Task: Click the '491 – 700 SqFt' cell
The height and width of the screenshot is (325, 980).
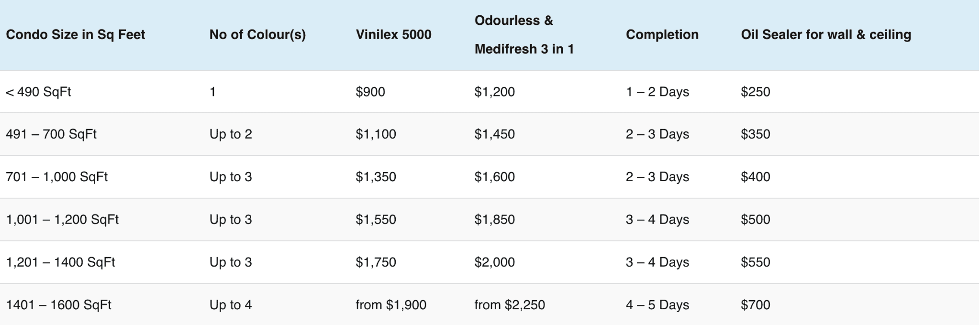Action: pos(51,134)
